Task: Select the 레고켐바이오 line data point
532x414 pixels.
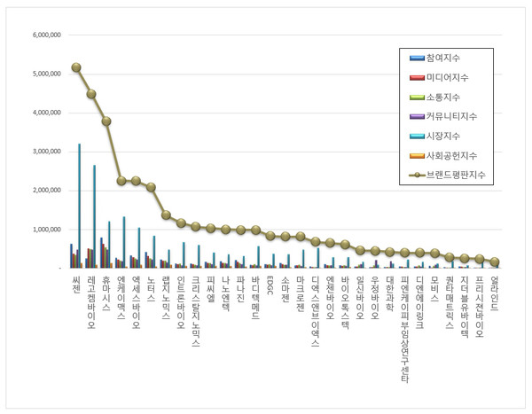Action: (91, 94)
